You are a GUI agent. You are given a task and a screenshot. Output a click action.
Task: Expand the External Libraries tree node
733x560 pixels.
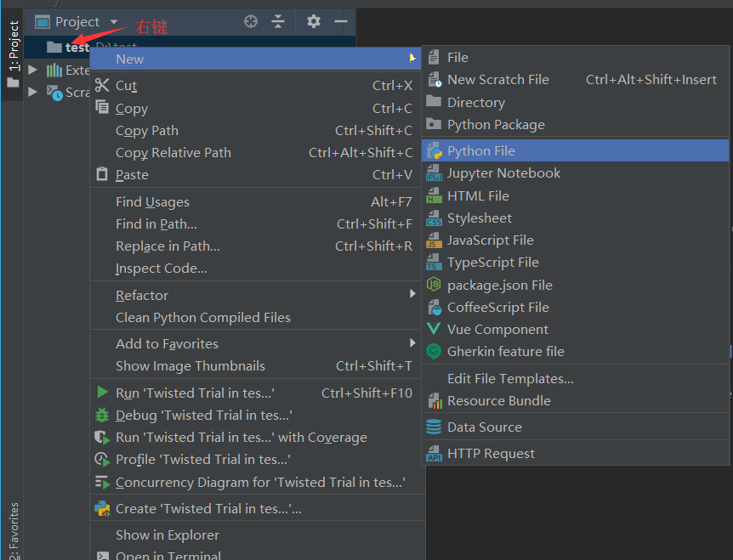pyautogui.click(x=33, y=70)
